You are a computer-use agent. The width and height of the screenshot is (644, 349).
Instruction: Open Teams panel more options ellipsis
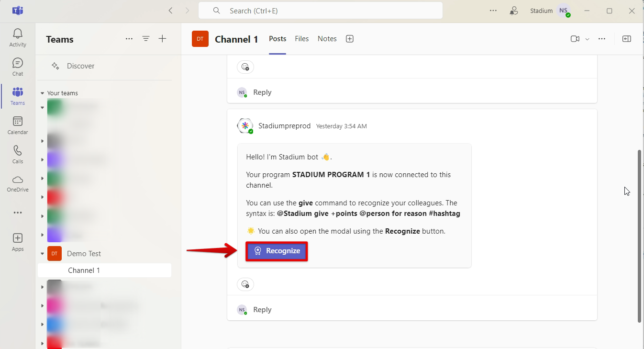(129, 39)
